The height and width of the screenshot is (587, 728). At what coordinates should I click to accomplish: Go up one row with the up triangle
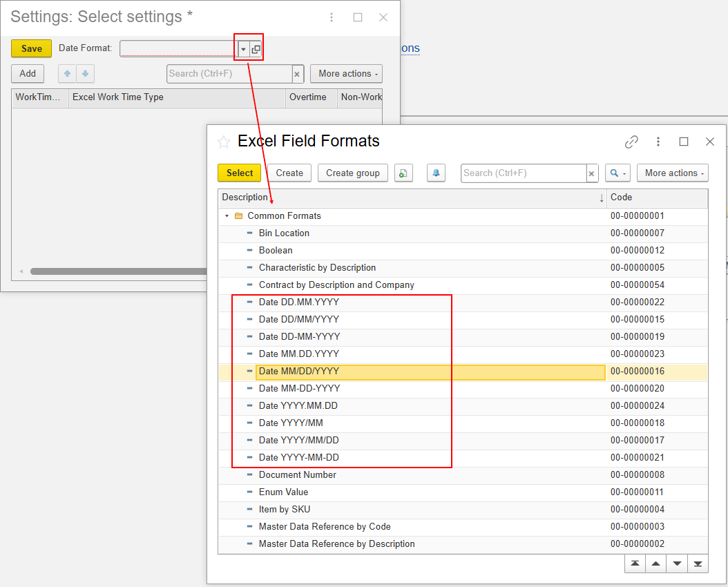tap(655, 564)
